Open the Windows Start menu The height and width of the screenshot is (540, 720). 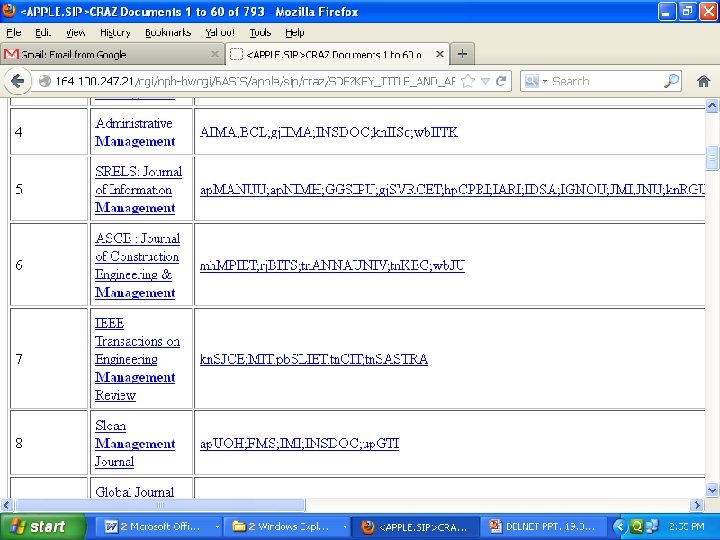coord(42,527)
